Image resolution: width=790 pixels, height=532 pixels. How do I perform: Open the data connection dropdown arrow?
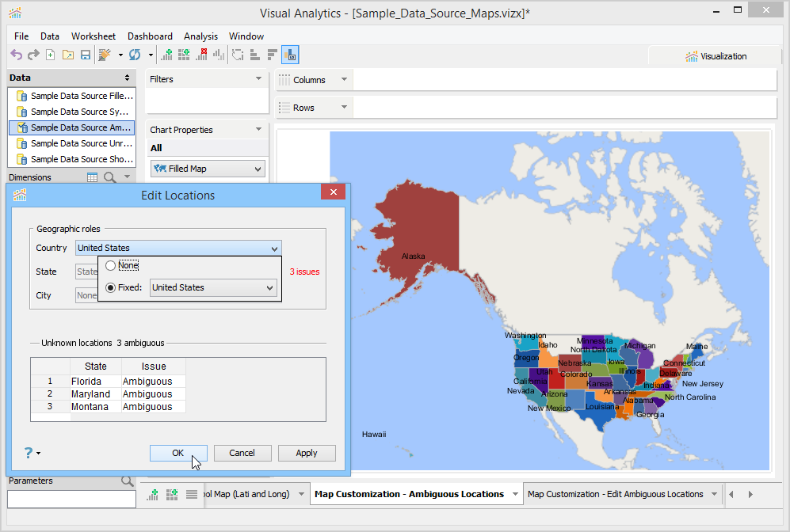(x=120, y=55)
